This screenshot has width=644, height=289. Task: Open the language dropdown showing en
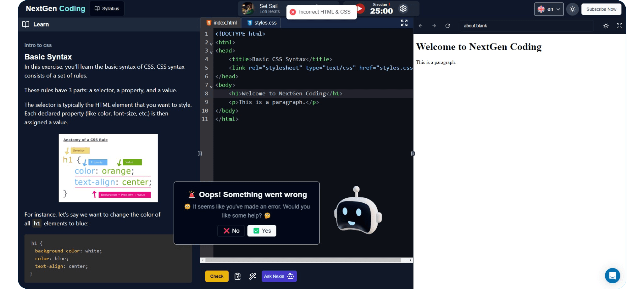(549, 9)
